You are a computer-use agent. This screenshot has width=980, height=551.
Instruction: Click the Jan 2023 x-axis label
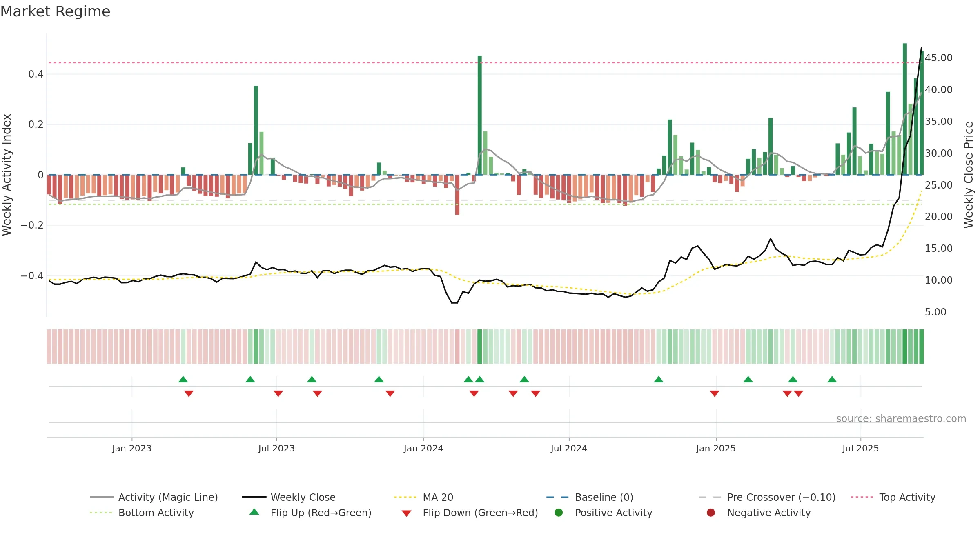pyautogui.click(x=132, y=449)
